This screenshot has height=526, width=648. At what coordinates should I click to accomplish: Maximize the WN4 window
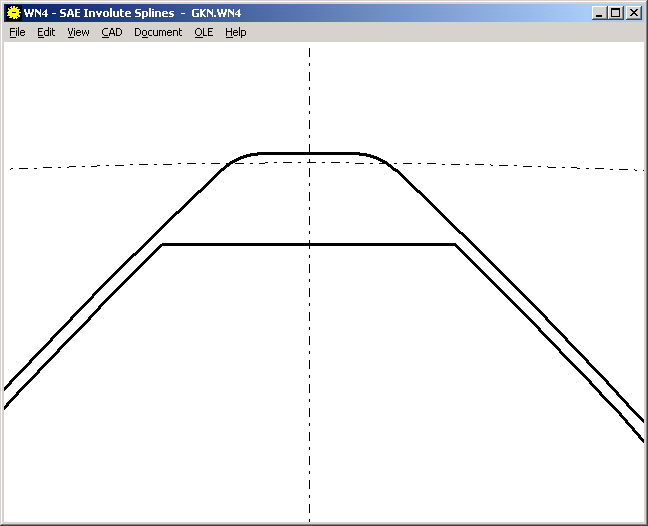(615, 13)
